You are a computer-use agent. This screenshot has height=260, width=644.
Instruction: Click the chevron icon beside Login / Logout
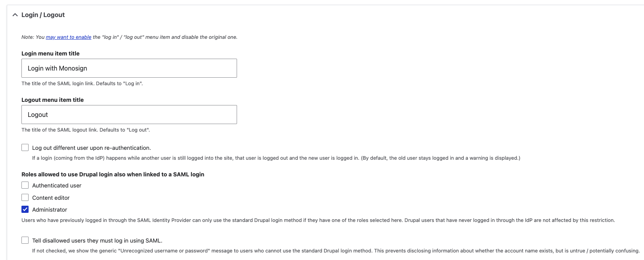click(15, 15)
